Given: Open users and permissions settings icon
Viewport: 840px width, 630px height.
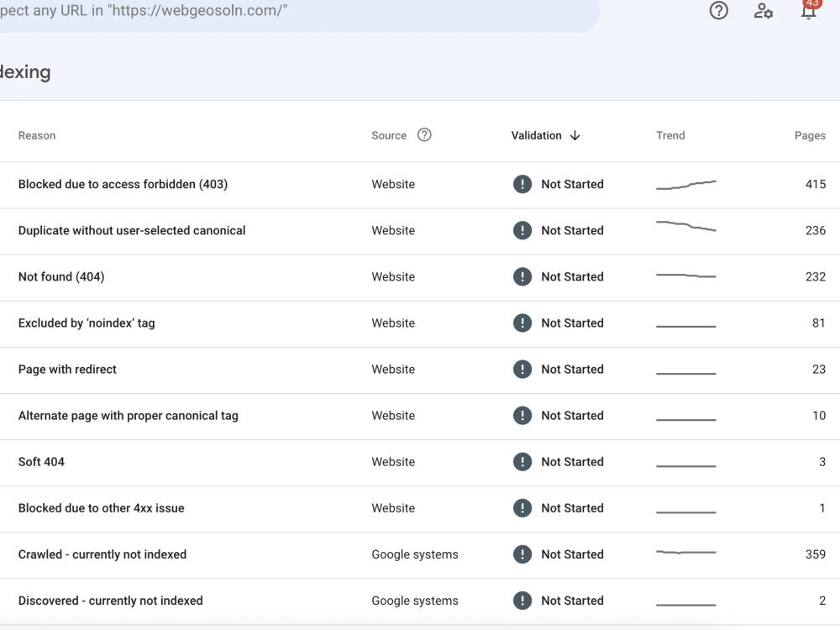Looking at the screenshot, I should [764, 10].
